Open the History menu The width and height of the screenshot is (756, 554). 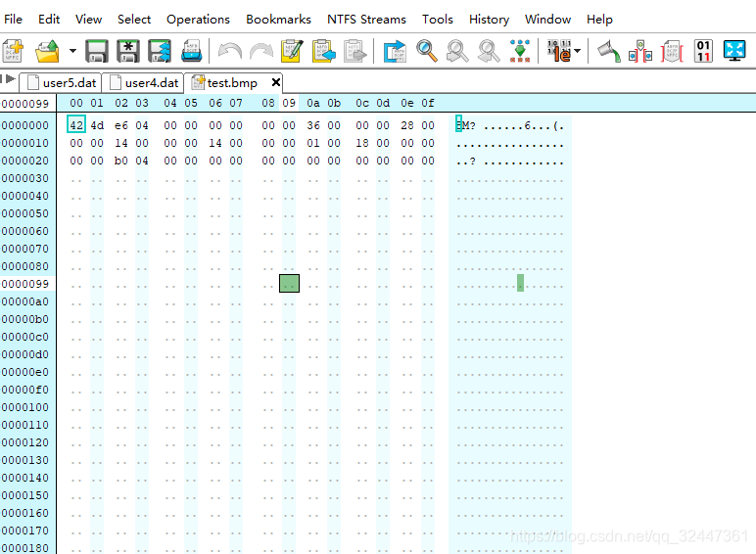[x=489, y=20]
